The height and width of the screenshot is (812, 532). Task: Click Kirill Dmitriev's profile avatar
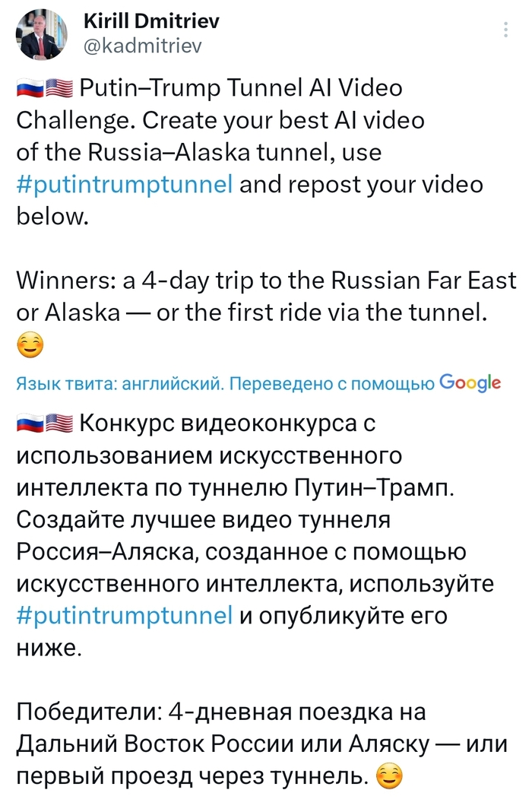pyautogui.click(x=42, y=34)
